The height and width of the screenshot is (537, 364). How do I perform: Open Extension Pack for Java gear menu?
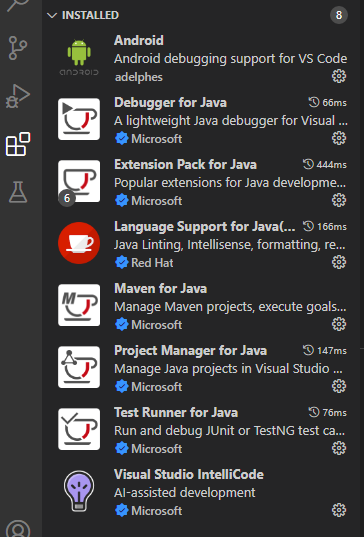(x=339, y=200)
